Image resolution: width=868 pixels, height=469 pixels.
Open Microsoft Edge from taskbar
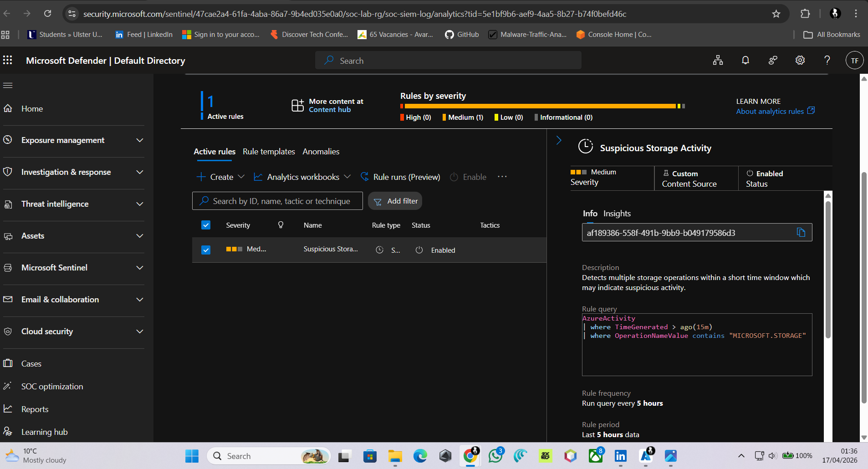tap(420, 456)
